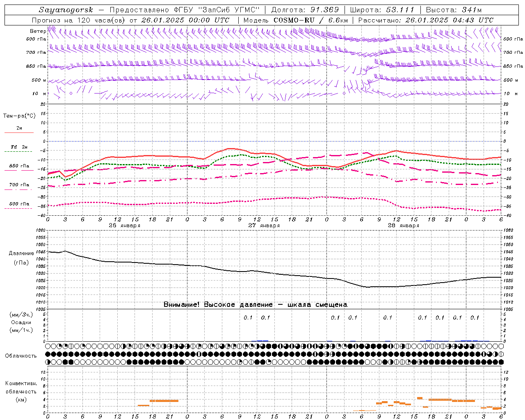Click the "Осадки" precipitation label

pyautogui.click(x=21, y=322)
